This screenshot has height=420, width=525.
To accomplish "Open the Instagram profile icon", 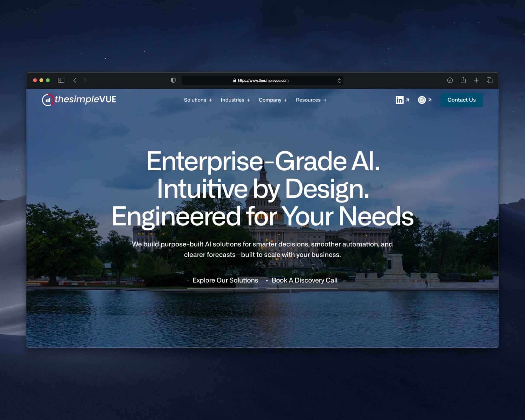I will [x=422, y=100].
